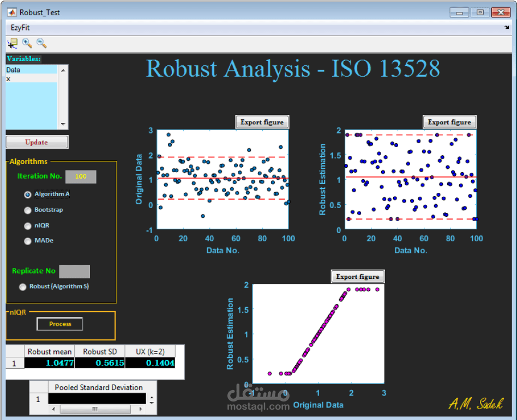Select the Bootstrap radio button

[28, 210]
